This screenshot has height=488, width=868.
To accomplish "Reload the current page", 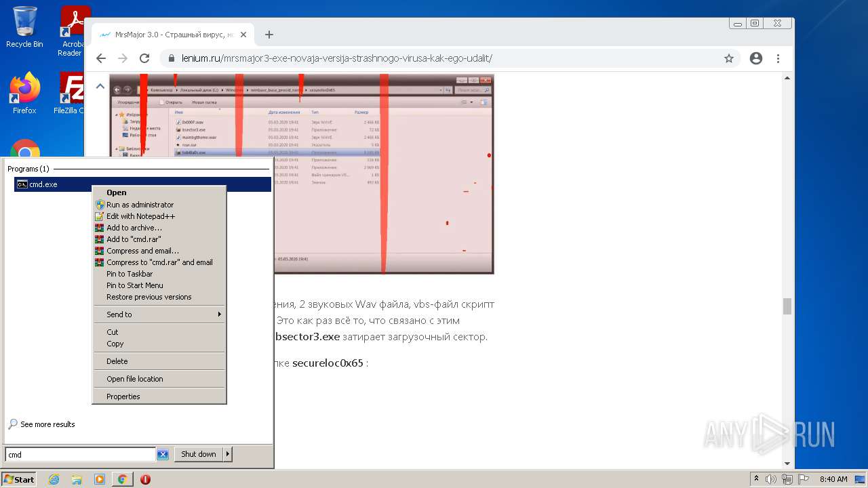I will pos(144,58).
